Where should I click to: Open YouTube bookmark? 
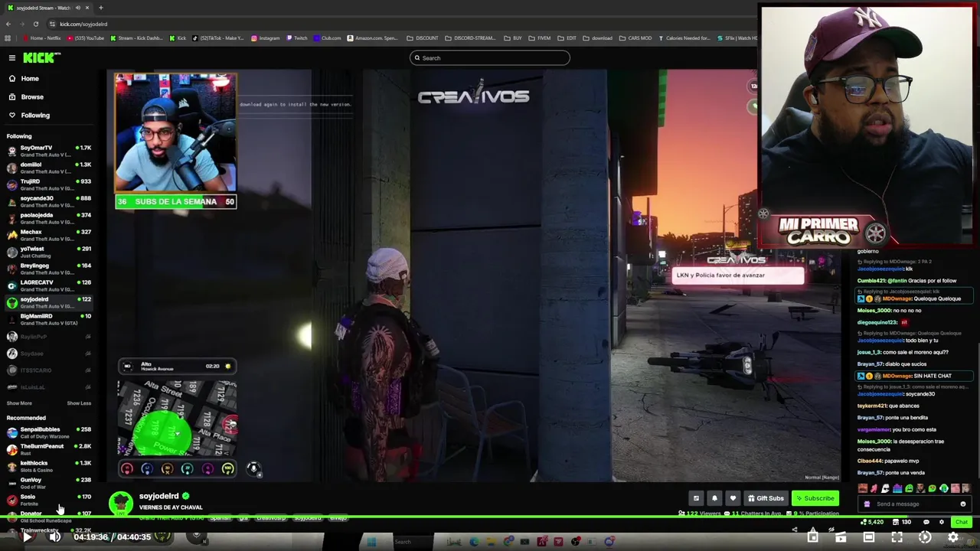tap(85, 38)
